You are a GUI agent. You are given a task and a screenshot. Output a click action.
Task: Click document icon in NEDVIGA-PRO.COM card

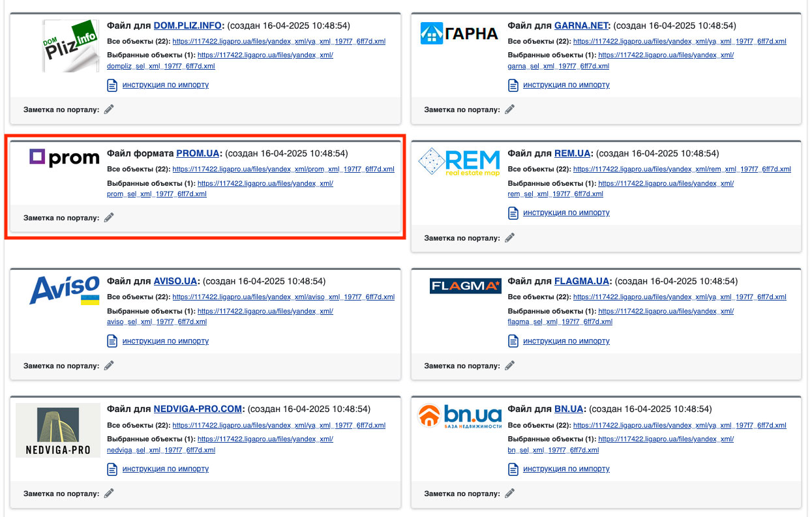[x=112, y=469]
